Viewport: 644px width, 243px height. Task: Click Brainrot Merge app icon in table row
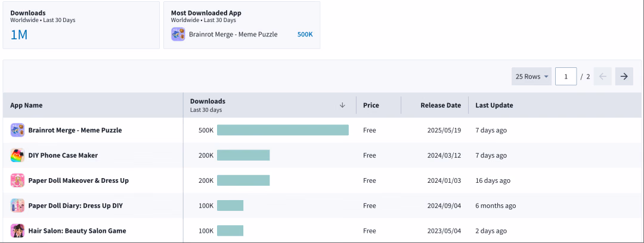17,130
